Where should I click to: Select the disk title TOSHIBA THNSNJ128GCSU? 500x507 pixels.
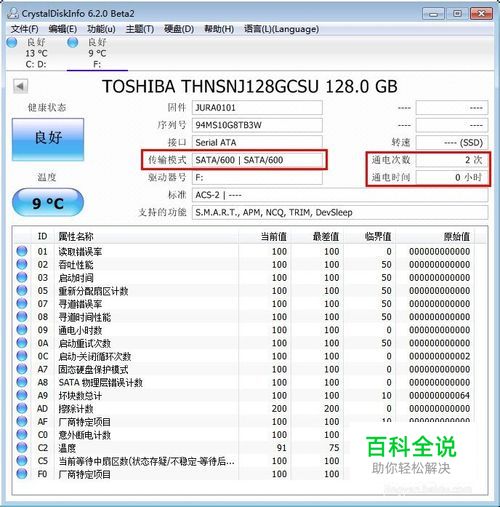(210, 86)
